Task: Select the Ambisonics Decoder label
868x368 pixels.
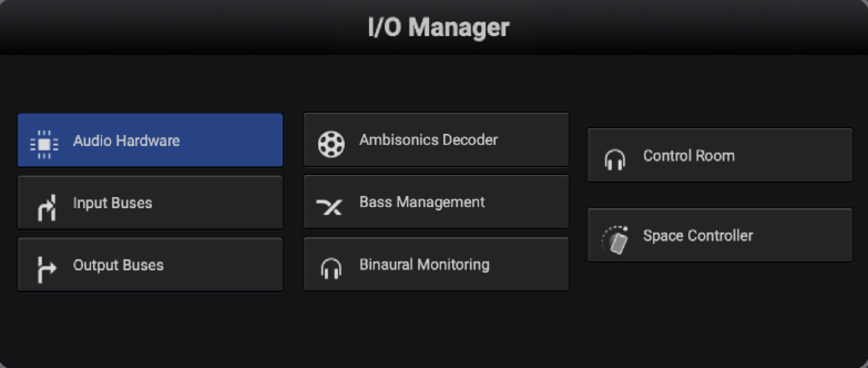Action: click(x=429, y=140)
